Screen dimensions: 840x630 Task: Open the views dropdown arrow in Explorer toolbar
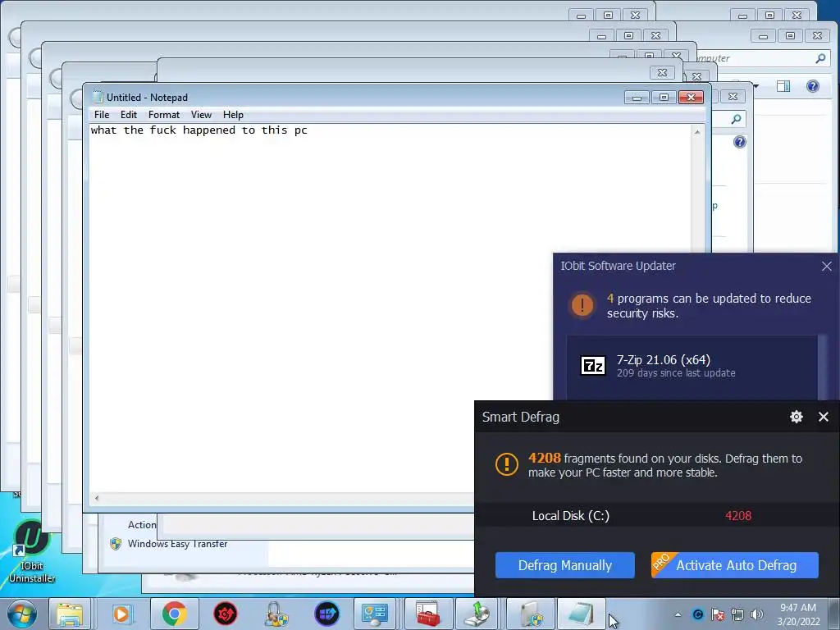point(756,86)
